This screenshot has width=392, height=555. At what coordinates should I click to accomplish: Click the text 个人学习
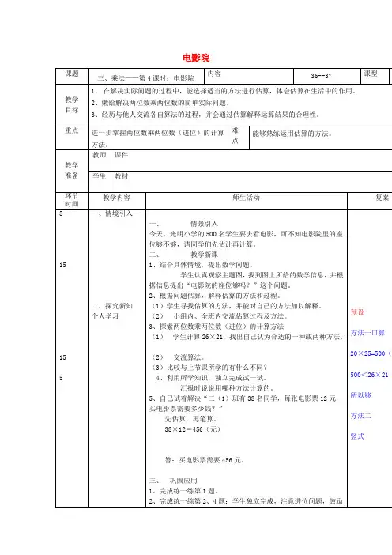coord(105,315)
